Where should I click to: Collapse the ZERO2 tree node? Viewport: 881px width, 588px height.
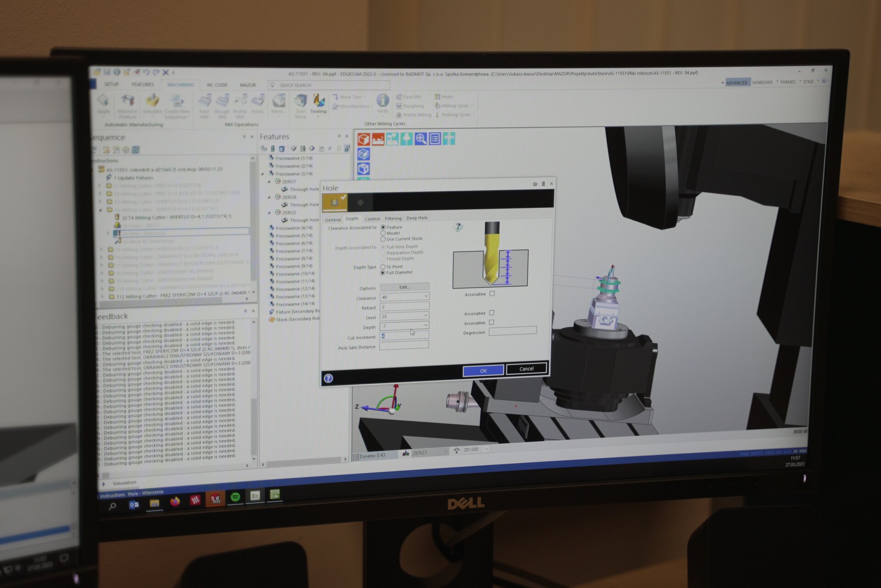coord(269,213)
